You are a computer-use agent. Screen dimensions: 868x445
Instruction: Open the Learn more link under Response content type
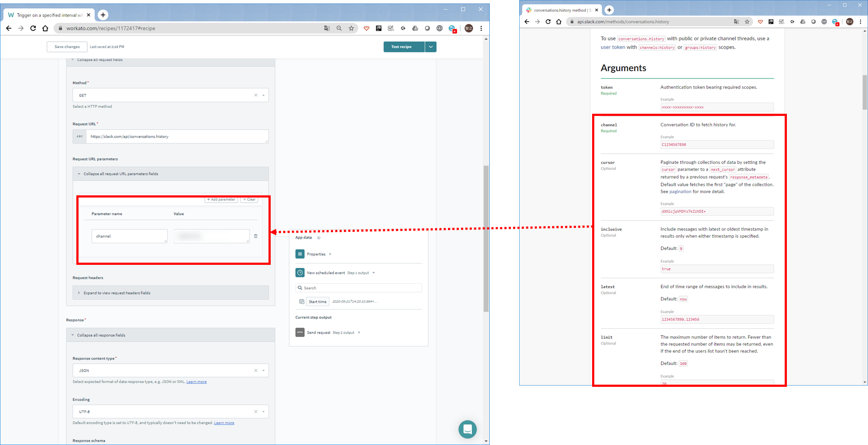[197, 382]
